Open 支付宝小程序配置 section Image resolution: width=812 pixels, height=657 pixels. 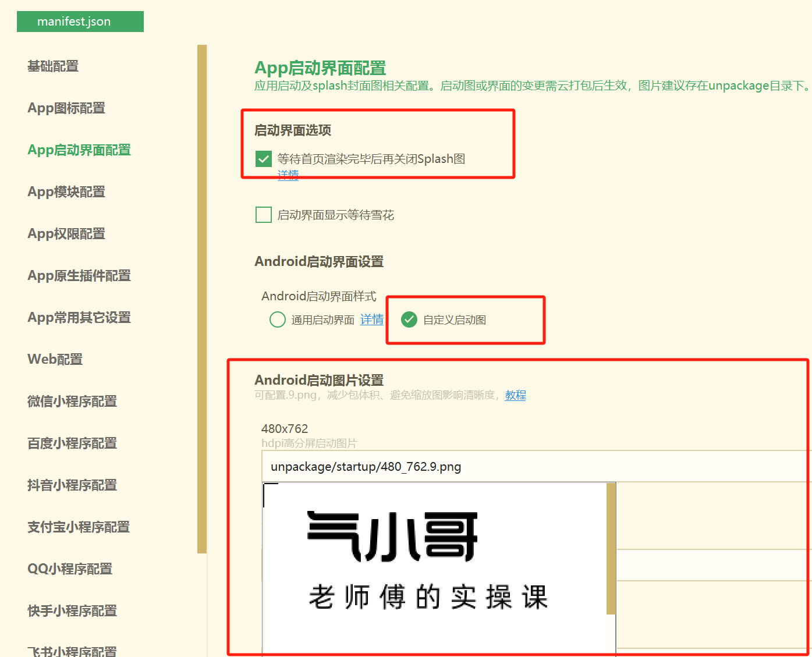point(79,527)
